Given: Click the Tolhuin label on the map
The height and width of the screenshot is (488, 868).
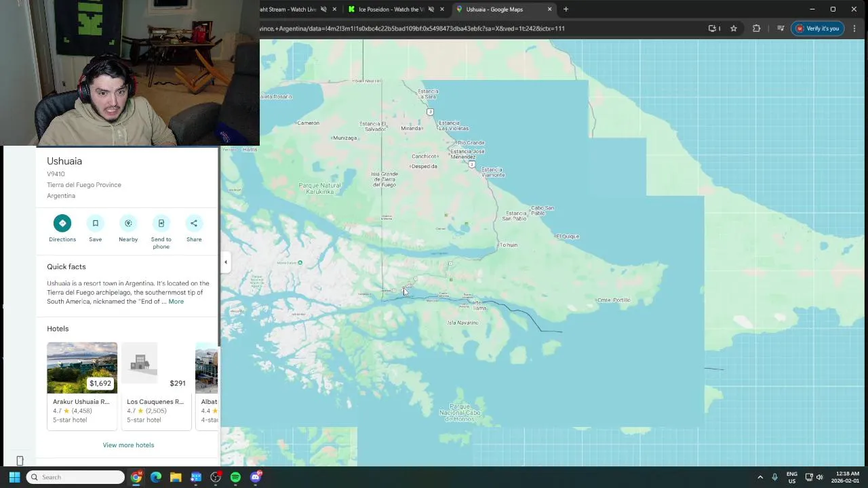Looking at the screenshot, I should coord(508,245).
